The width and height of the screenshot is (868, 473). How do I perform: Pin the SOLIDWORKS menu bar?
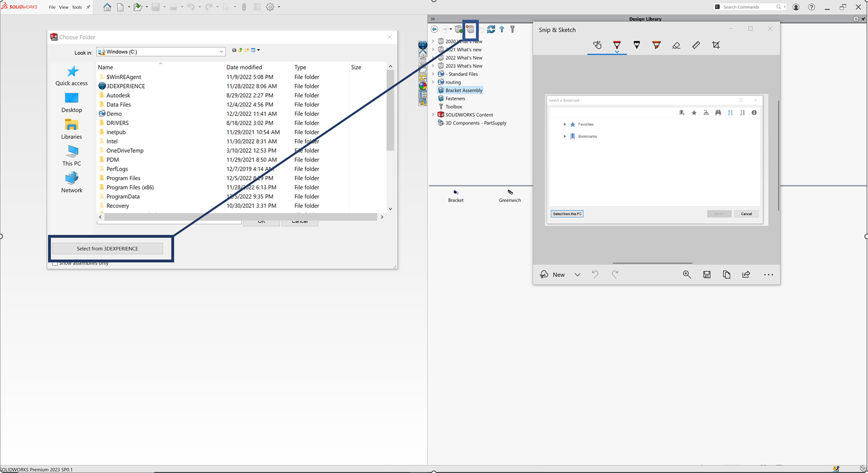pyautogui.click(x=88, y=7)
